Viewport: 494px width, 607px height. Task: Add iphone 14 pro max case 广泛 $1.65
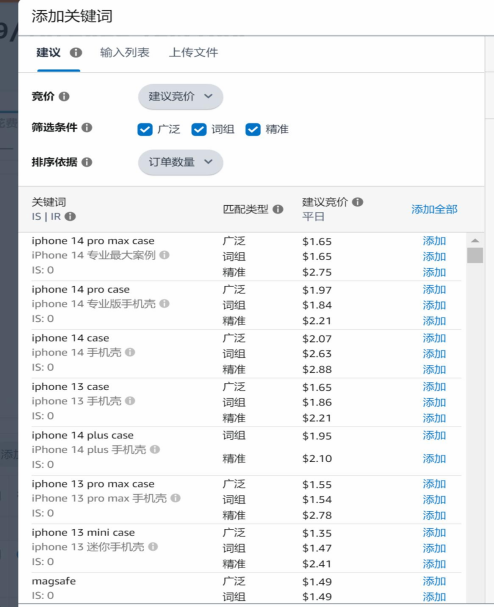[x=434, y=241]
